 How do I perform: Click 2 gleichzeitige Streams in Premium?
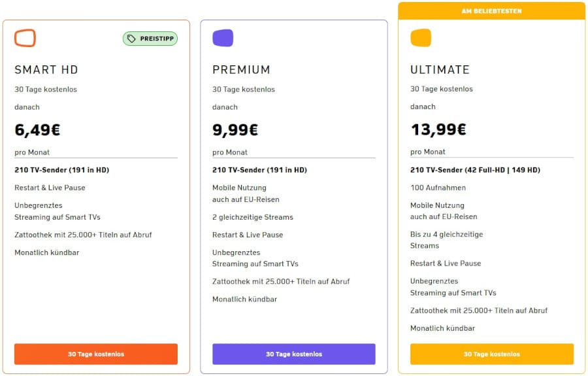(253, 217)
